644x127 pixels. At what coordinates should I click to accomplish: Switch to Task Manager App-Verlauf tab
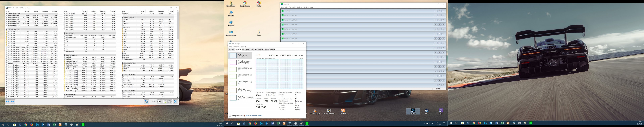pyautogui.click(x=246, y=49)
